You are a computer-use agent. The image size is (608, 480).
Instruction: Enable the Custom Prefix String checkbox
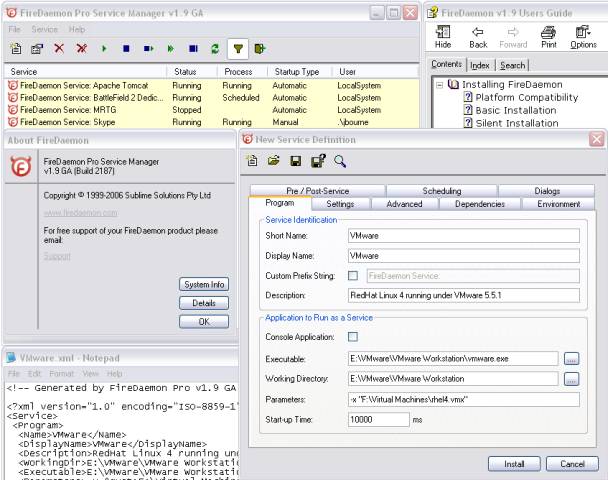coord(353,276)
